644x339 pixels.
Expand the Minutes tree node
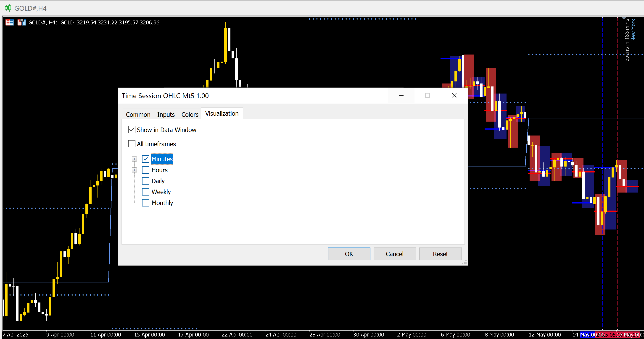pos(134,159)
